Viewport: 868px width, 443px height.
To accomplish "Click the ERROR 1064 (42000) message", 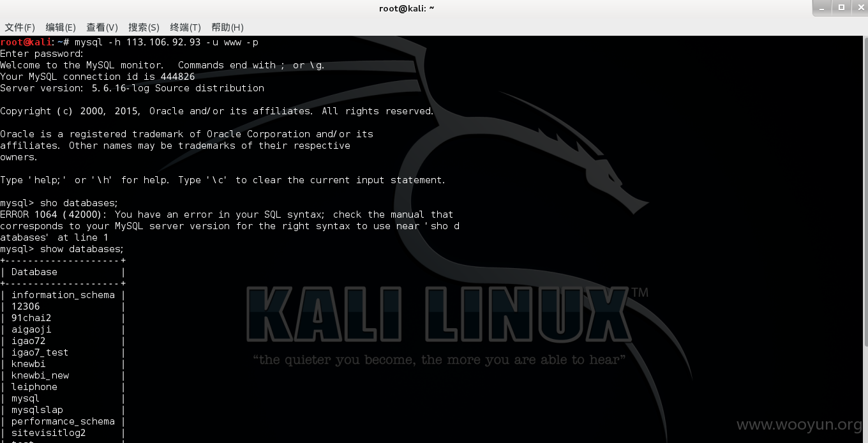I will 230,226.
